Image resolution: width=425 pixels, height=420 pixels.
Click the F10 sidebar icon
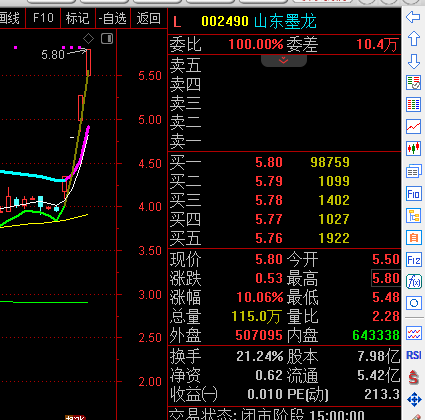pos(413,193)
